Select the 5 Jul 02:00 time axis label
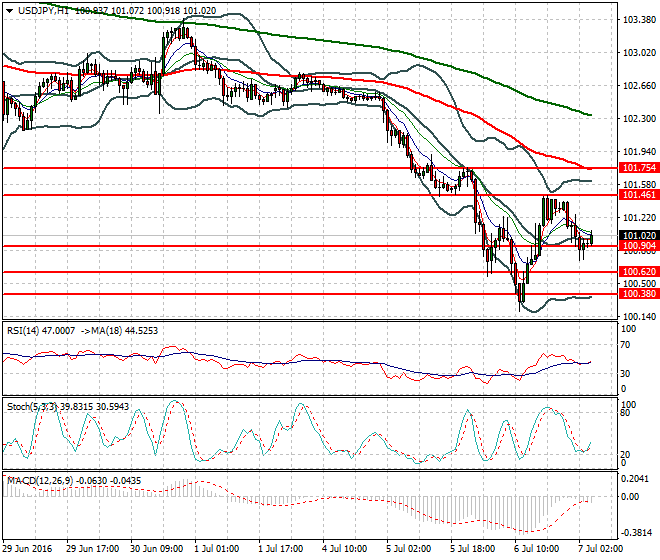Screen dimensions: 660x560 (409, 549)
